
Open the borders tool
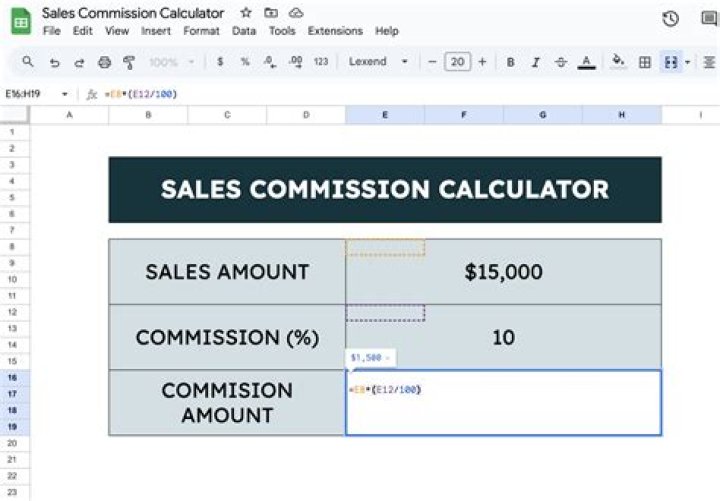click(x=645, y=62)
